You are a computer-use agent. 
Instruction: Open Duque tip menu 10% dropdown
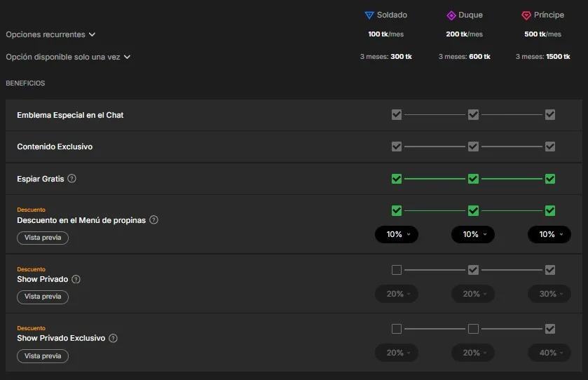coord(473,234)
